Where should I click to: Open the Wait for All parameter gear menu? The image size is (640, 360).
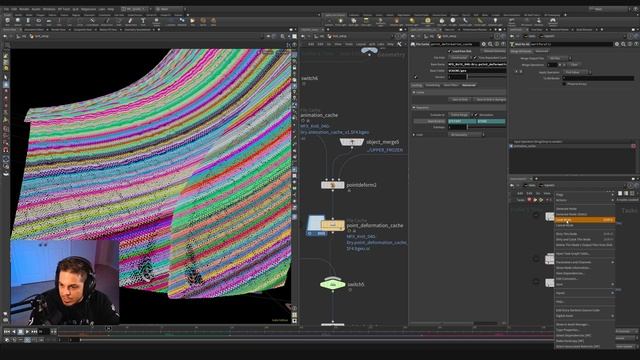(x=617, y=44)
